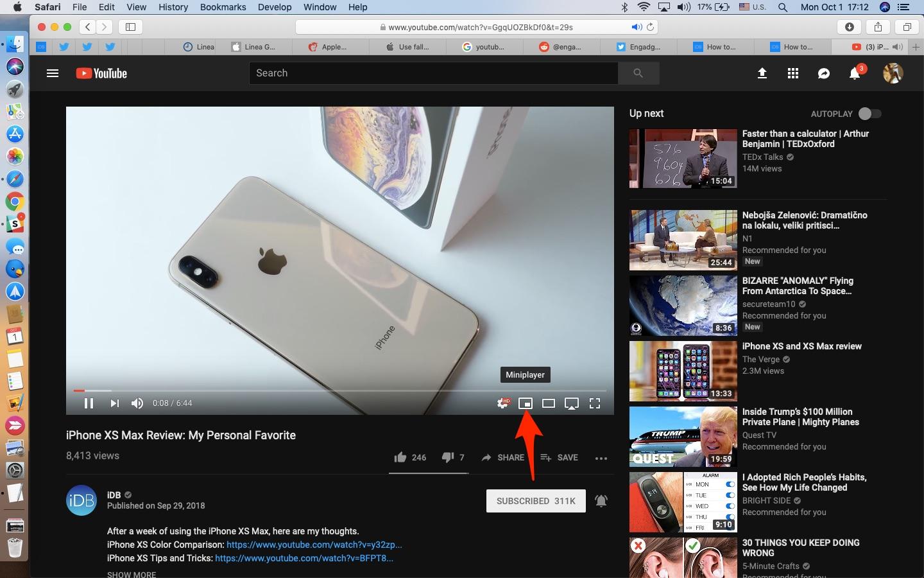Image resolution: width=924 pixels, height=578 pixels.
Task: Open the more actions ellipsis menu
Action: point(601,458)
